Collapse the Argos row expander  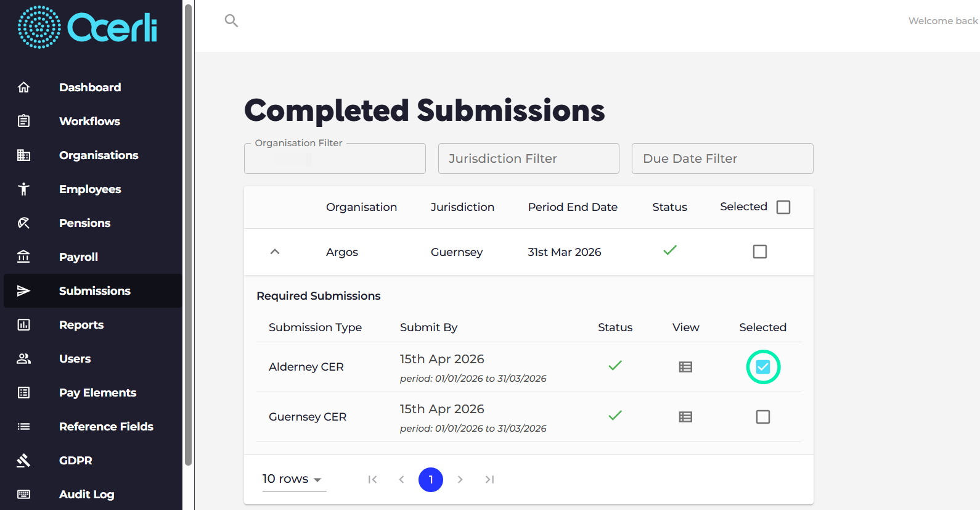pyautogui.click(x=275, y=252)
